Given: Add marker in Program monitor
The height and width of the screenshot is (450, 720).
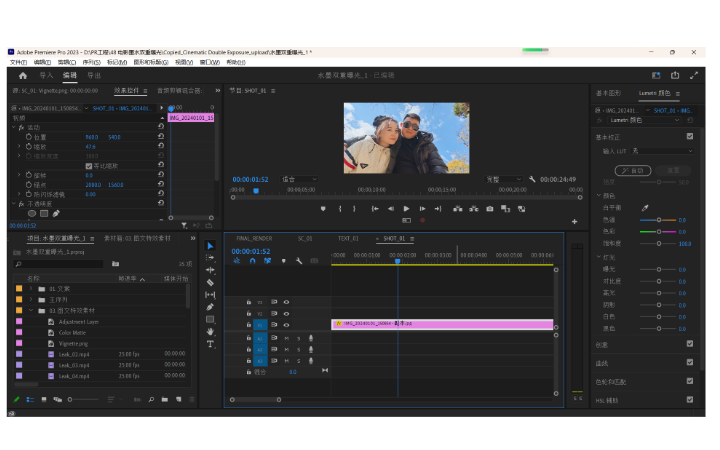Looking at the screenshot, I should pyautogui.click(x=323, y=209).
